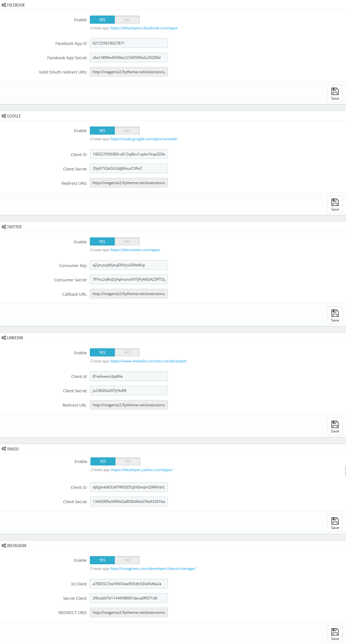This screenshot has width=346, height=644.
Task: Open the code.google.com/apis/console link
Action: pyautogui.click(x=144, y=139)
